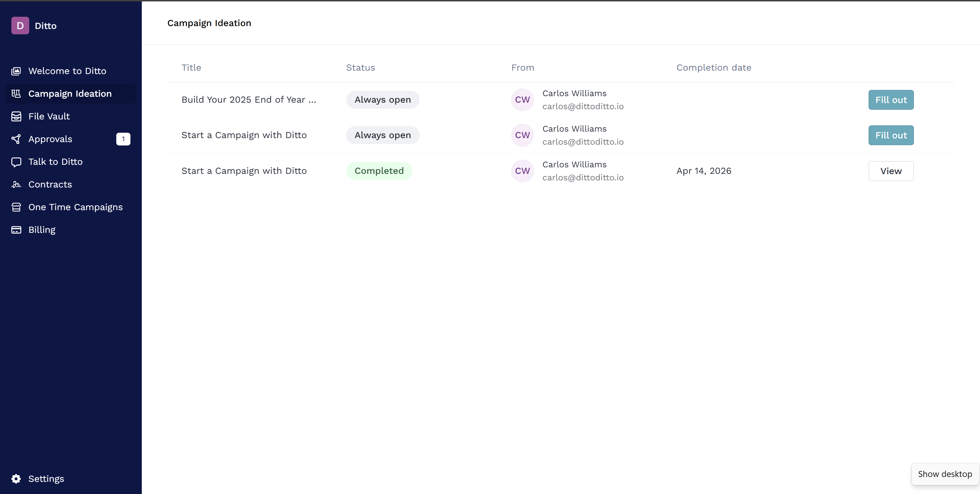Viewport: 980px width, 494px height.
Task: Open Talk to Ditto chat bubble icon
Action: (16, 161)
